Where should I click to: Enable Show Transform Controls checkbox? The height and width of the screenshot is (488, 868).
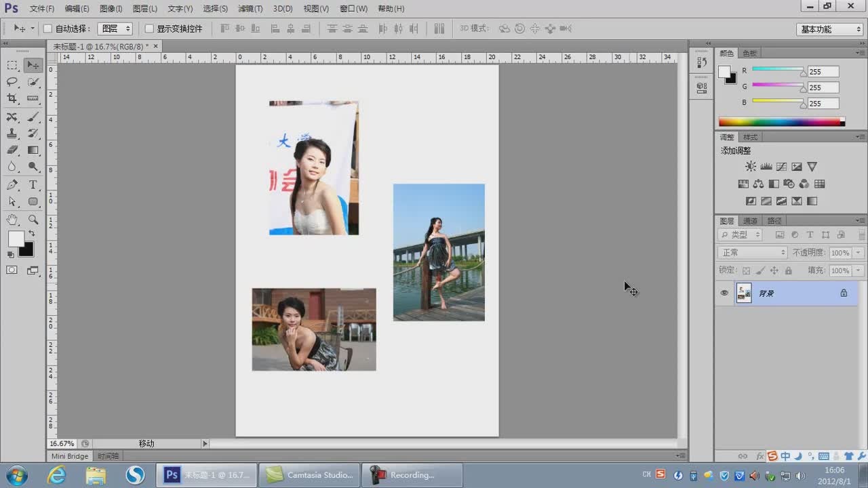149,28
